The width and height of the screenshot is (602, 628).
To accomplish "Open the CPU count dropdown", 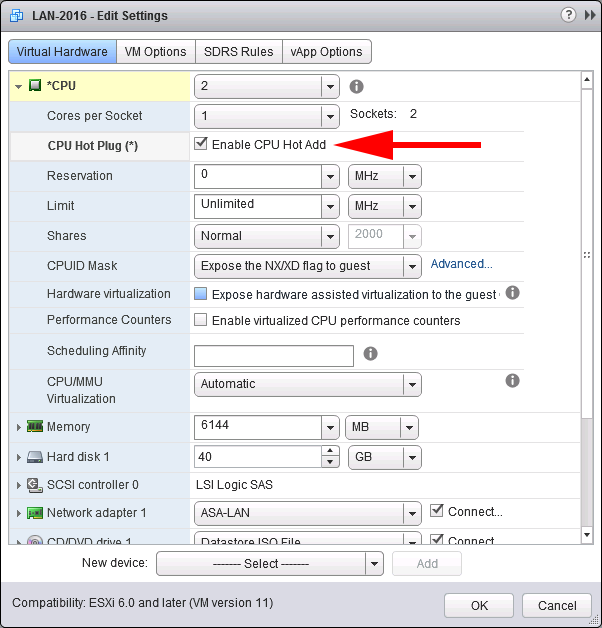I will pos(330,86).
